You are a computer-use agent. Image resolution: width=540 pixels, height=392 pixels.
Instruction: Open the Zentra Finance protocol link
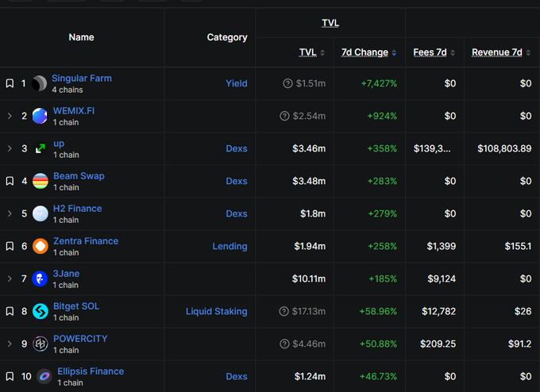coord(86,241)
